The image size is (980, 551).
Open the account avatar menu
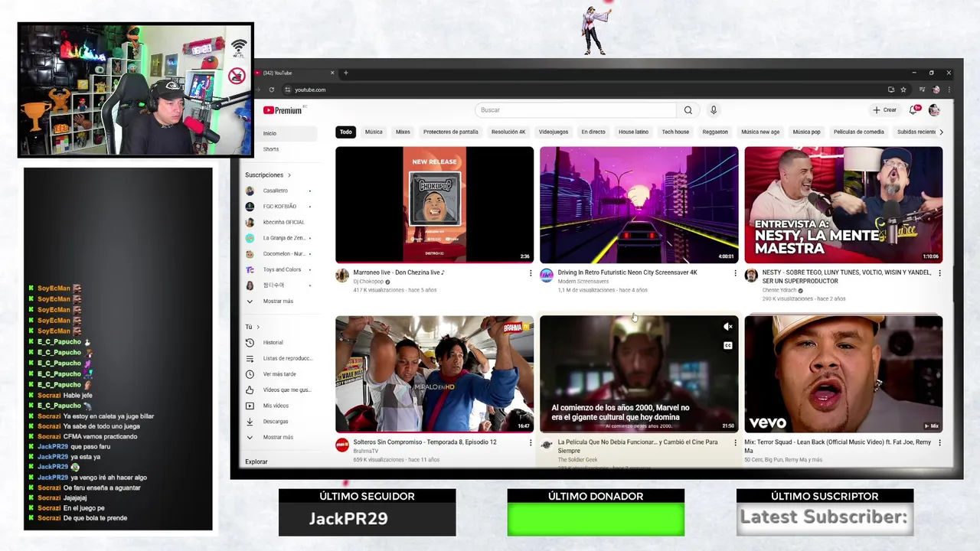coord(934,110)
